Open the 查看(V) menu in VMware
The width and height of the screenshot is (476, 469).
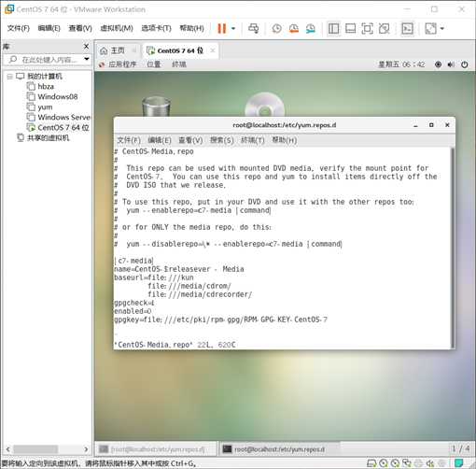pos(80,28)
